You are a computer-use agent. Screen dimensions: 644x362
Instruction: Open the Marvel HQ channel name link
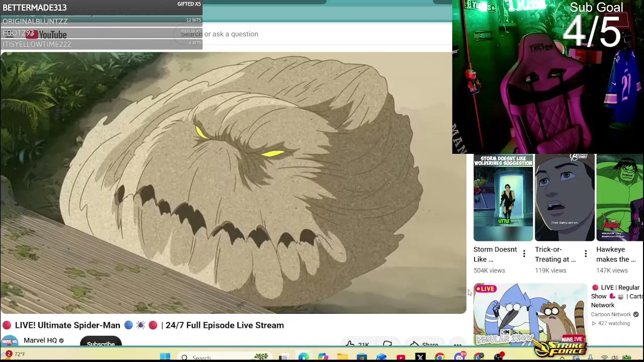[x=40, y=340]
